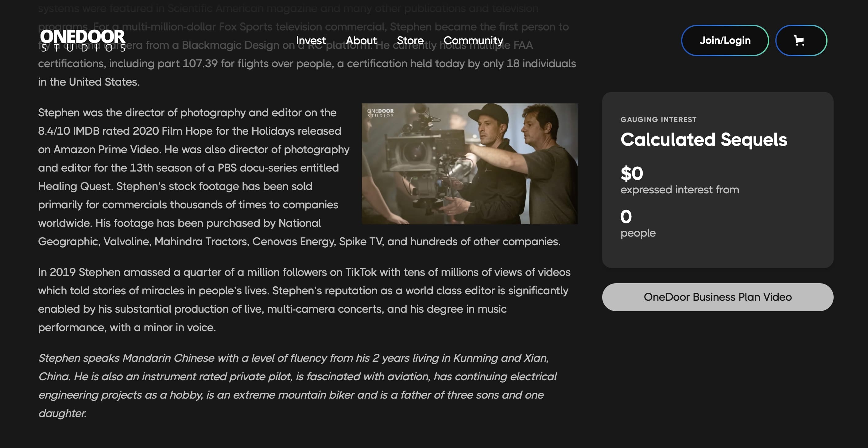Click the 0 people count
Image resolution: width=868 pixels, height=448 pixels.
pos(626,217)
